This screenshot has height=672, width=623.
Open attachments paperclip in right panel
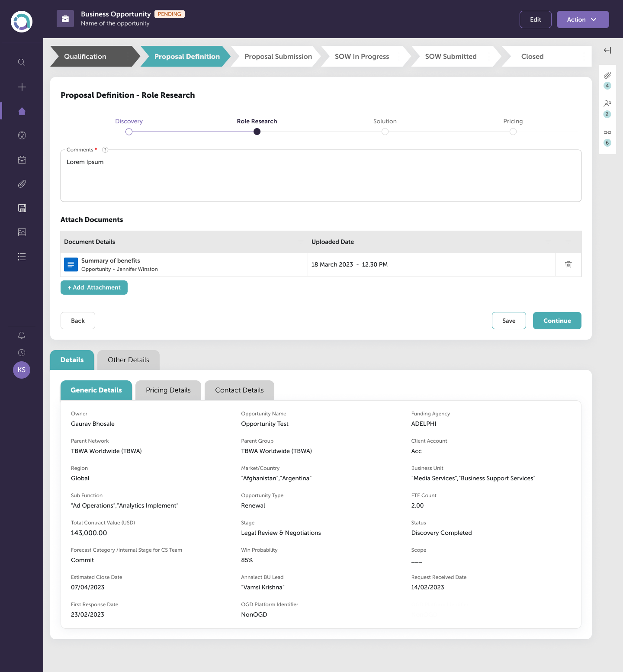tap(607, 75)
